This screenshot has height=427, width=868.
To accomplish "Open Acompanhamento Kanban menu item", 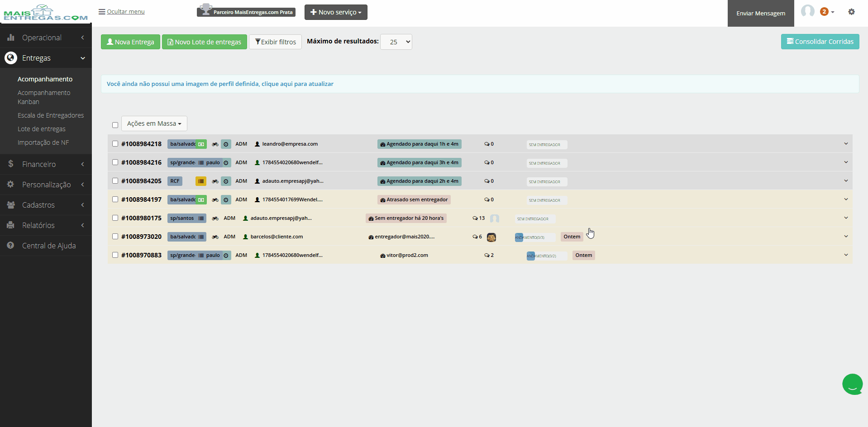I will (44, 97).
